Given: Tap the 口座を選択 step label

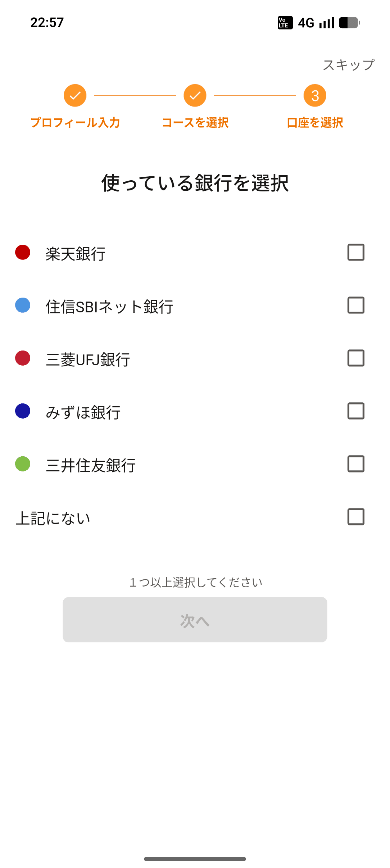Looking at the screenshot, I should coord(315,123).
